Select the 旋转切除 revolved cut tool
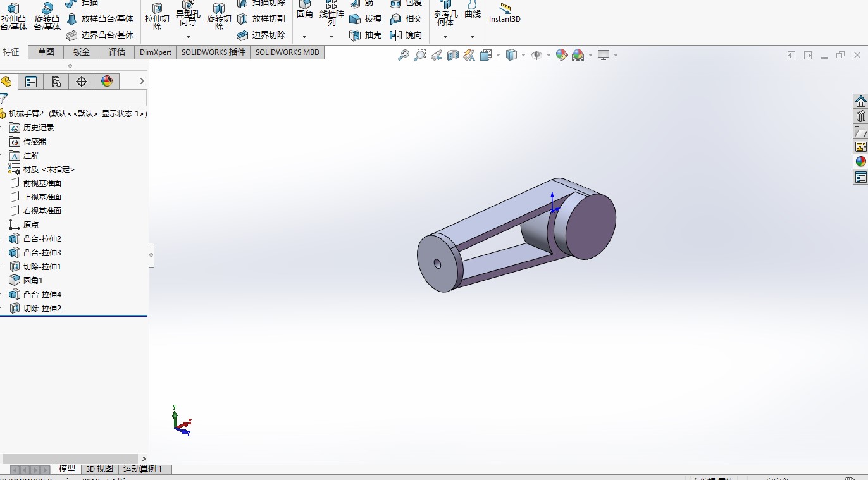The height and width of the screenshot is (480, 868). pyautogui.click(x=219, y=17)
